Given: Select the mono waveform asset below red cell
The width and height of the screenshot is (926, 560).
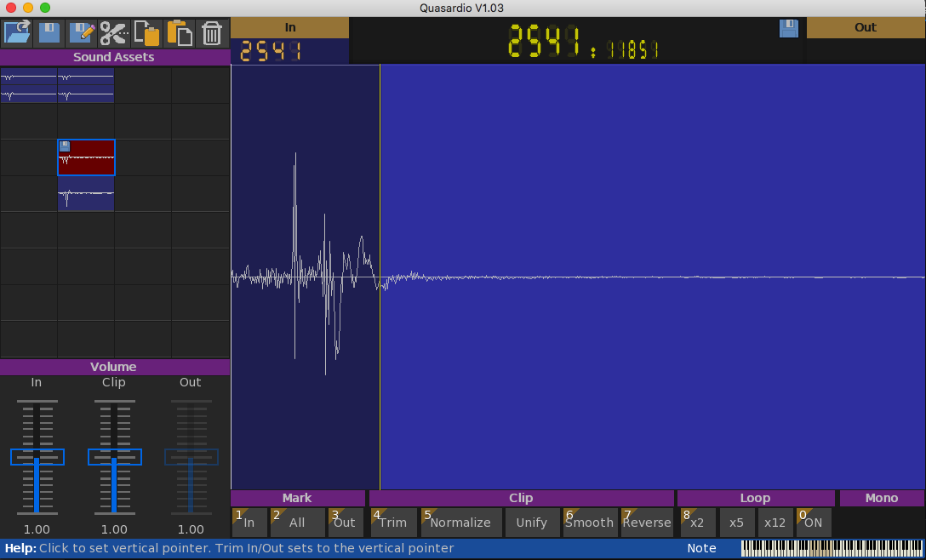Looking at the screenshot, I should pyautogui.click(x=86, y=194).
